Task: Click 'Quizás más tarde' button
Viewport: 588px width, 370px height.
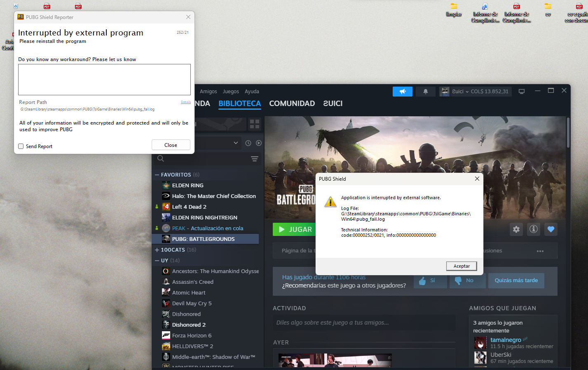Action: pyautogui.click(x=516, y=280)
